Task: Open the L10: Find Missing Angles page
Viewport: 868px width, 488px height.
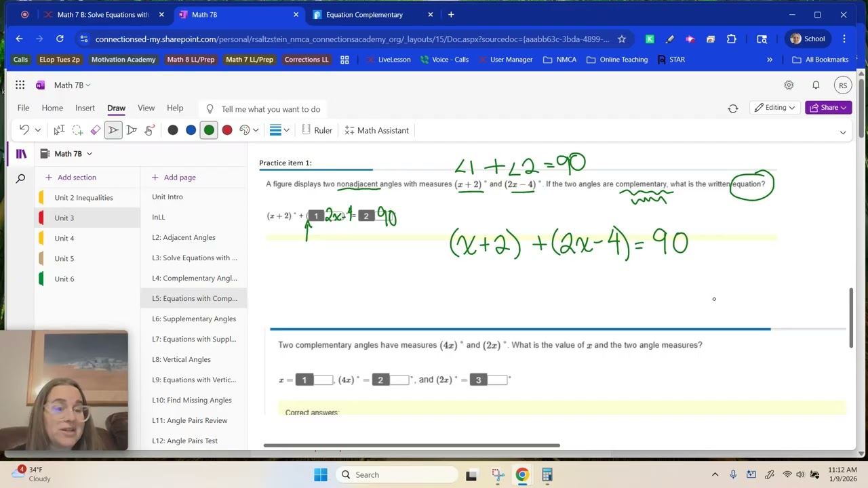Action: 194,400
